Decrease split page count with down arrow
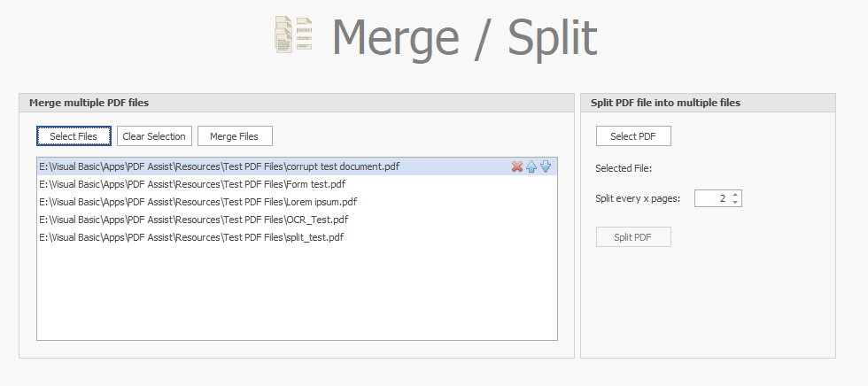This screenshot has height=386, width=868. (x=735, y=203)
